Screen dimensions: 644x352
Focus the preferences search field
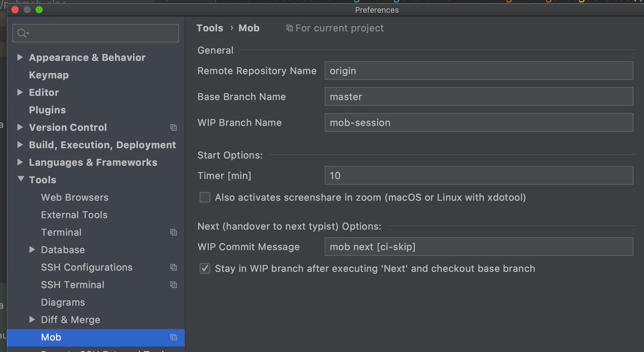coord(96,33)
